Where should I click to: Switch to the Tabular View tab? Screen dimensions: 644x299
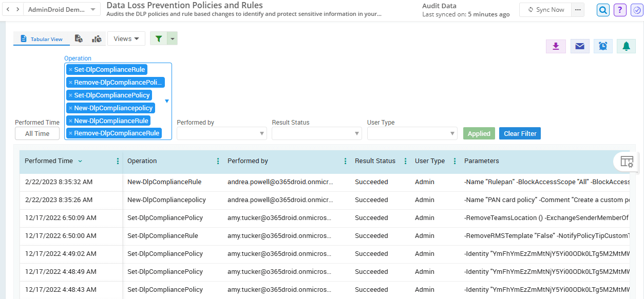click(x=41, y=38)
